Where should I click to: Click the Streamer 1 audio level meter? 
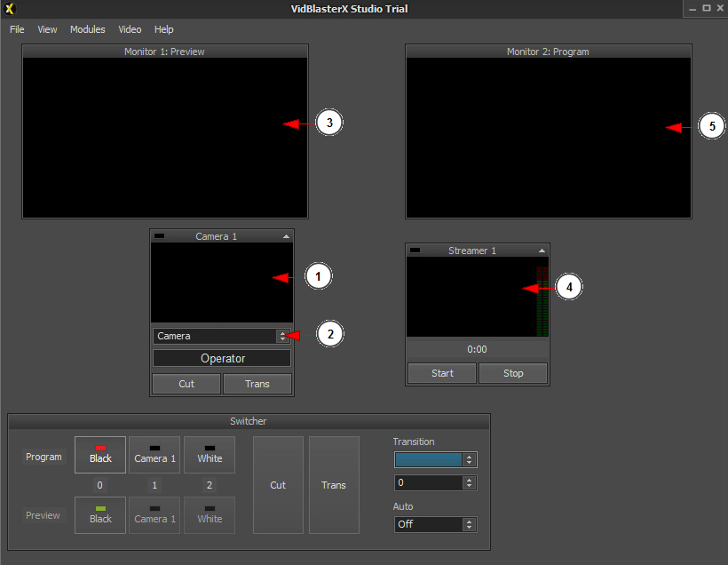[x=542, y=301]
